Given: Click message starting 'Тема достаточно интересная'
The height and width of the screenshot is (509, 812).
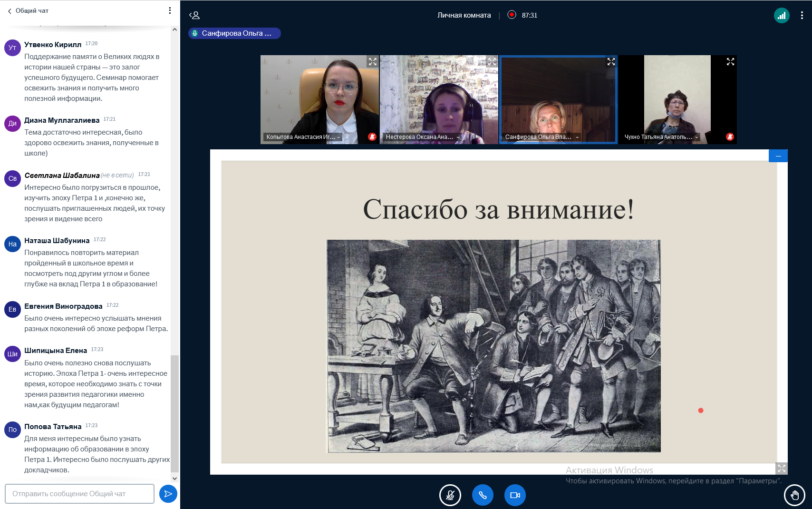Looking at the screenshot, I should point(91,143).
